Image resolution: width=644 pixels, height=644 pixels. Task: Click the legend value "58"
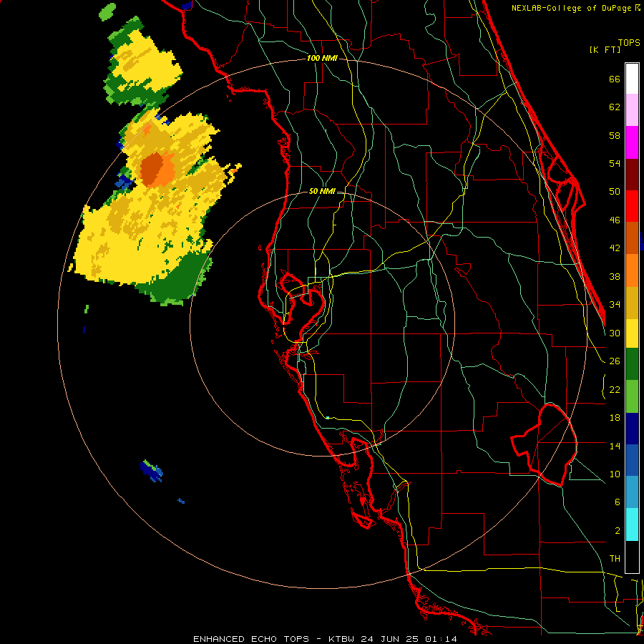click(615, 135)
